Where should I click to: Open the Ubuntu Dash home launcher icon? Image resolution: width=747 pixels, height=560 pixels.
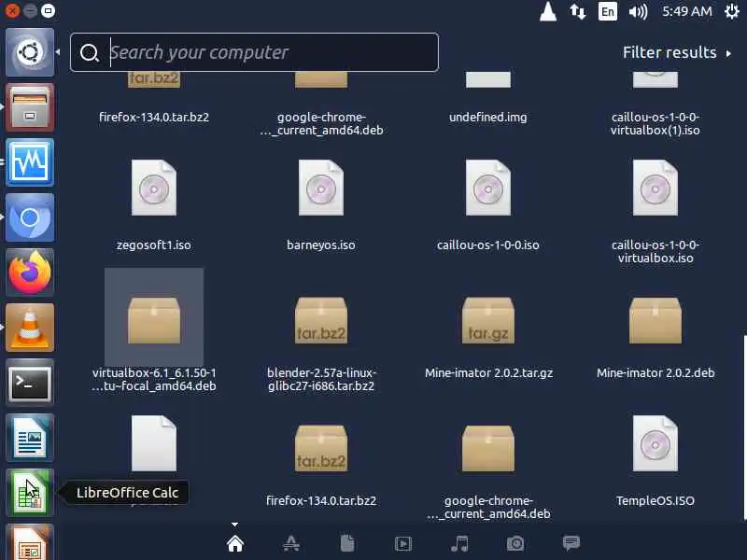coord(30,52)
